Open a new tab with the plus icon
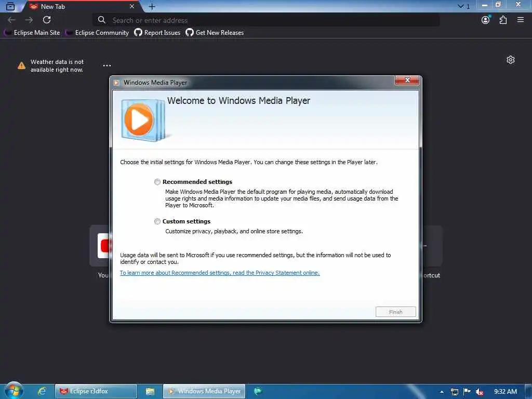Viewport: 532px width, 399px height. click(x=152, y=6)
